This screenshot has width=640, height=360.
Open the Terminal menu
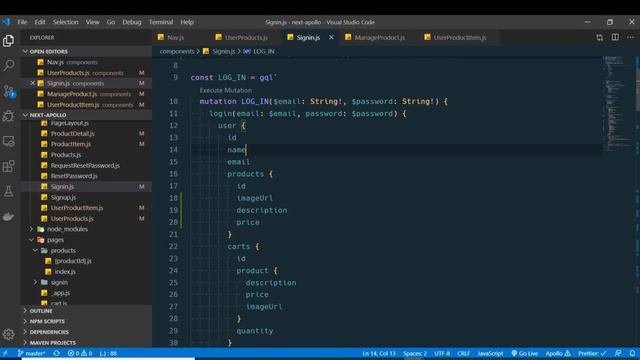(x=161, y=22)
